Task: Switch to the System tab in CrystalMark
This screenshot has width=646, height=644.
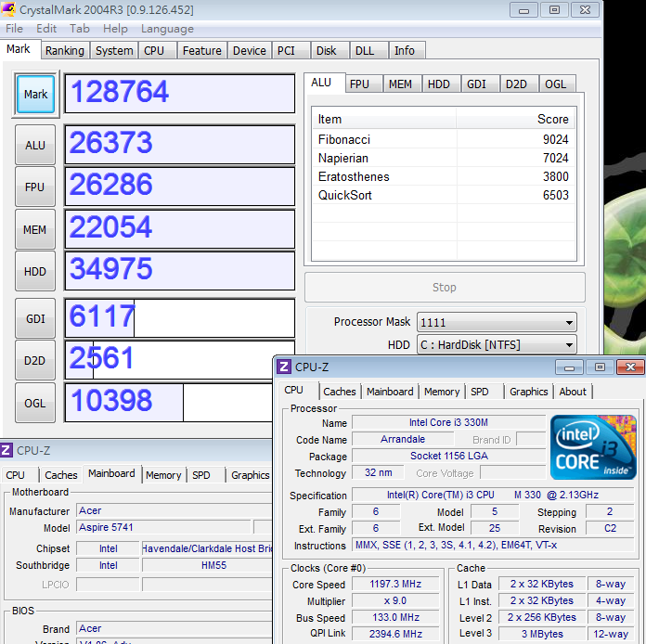Action: (114, 51)
